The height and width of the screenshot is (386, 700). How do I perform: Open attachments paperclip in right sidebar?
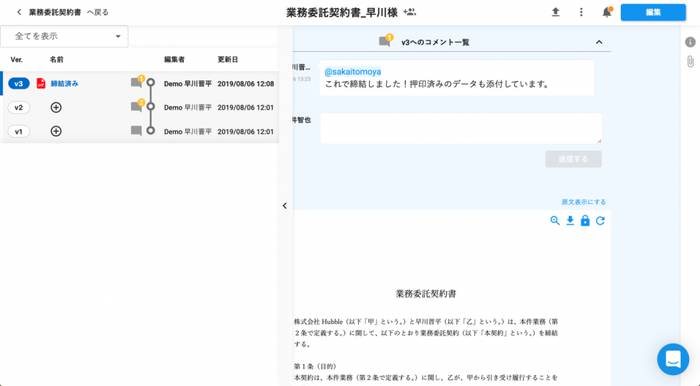tap(690, 61)
